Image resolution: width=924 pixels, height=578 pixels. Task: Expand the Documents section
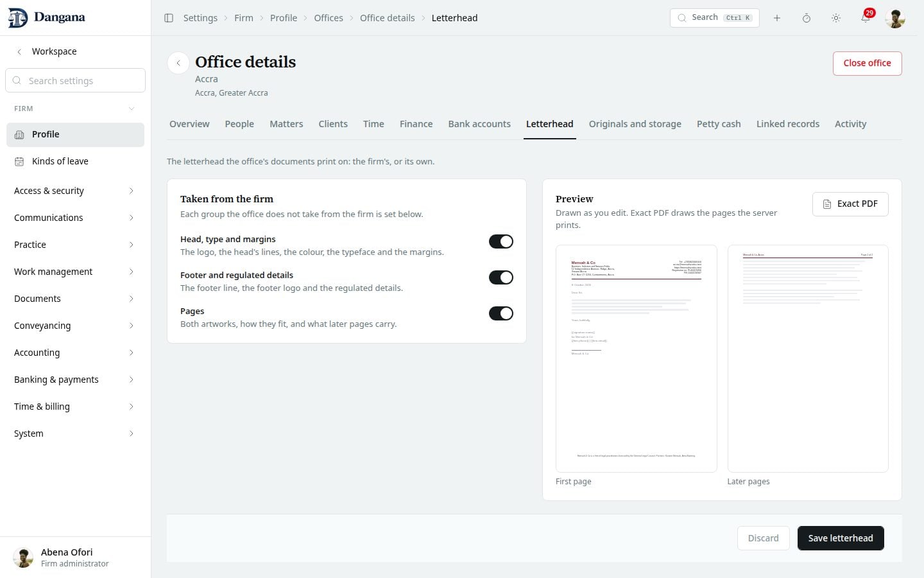pos(75,299)
